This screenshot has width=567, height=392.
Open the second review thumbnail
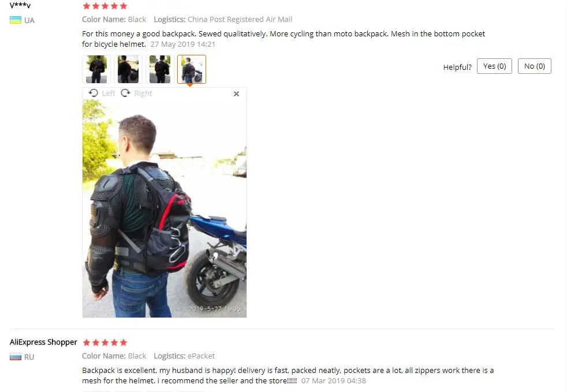(128, 69)
